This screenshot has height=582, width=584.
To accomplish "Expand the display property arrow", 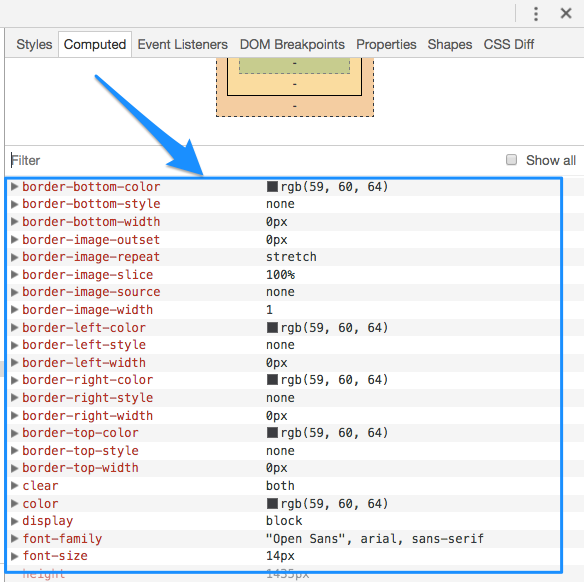I will [14, 521].
